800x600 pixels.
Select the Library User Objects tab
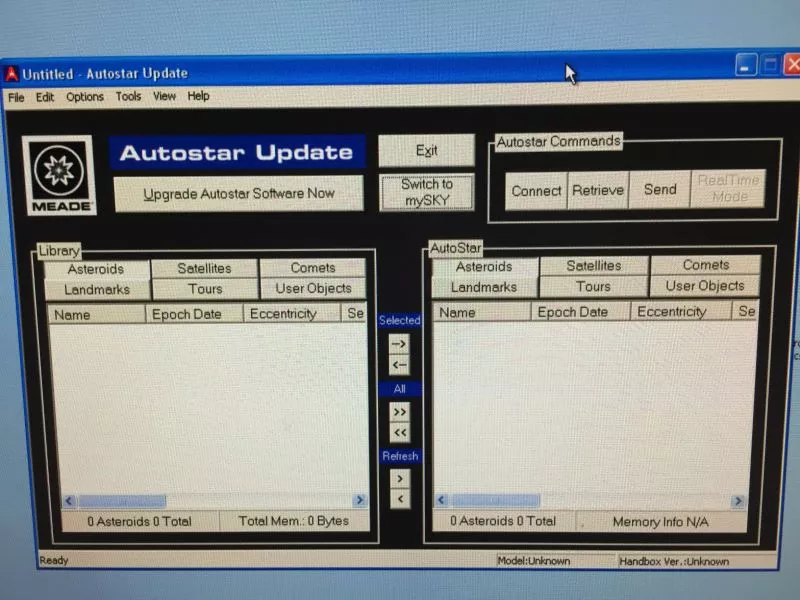[313, 288]
